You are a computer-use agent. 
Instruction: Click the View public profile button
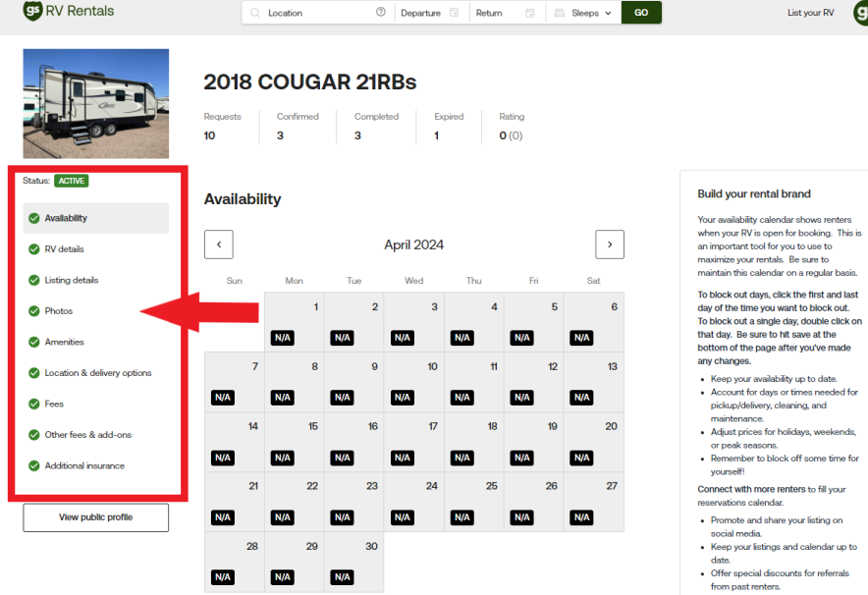[95, 517]
